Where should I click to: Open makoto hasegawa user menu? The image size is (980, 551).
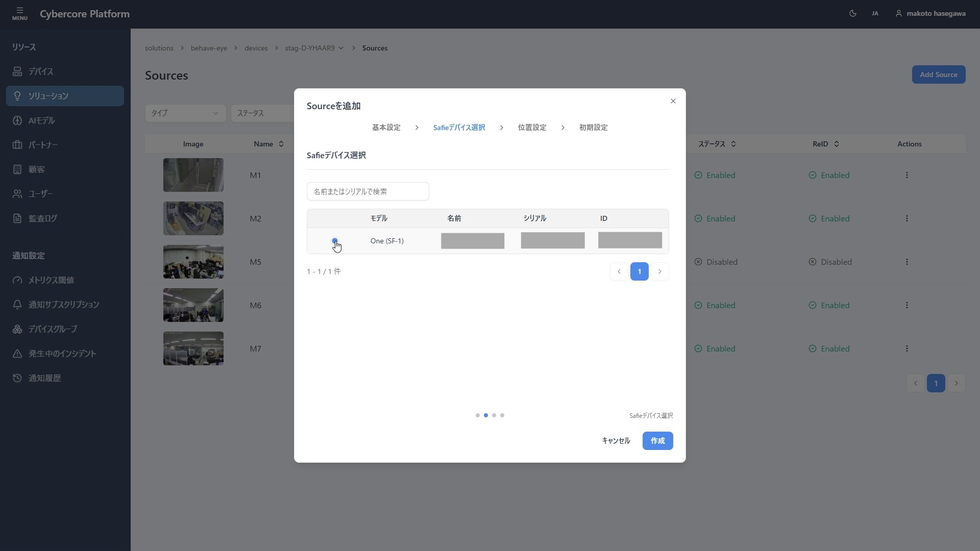click(x=930, y=14)
